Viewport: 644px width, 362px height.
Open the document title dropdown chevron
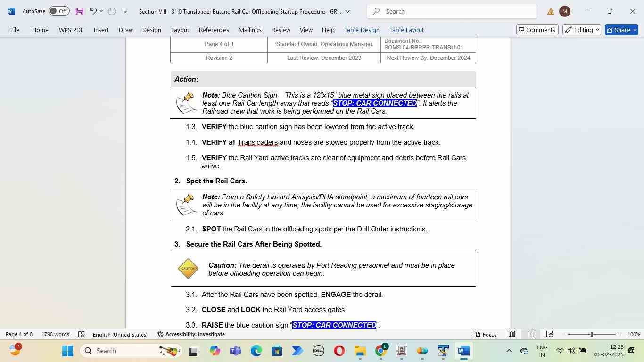347,11
